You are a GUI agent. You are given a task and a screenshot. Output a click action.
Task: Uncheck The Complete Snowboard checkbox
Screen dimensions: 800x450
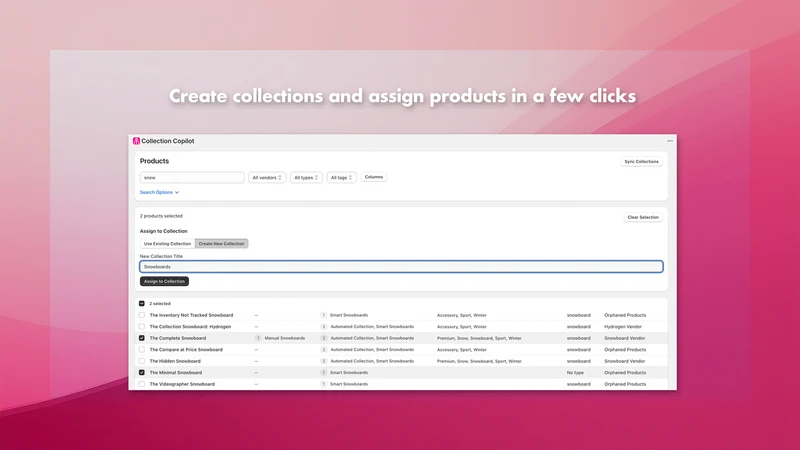tap(142, 338)
